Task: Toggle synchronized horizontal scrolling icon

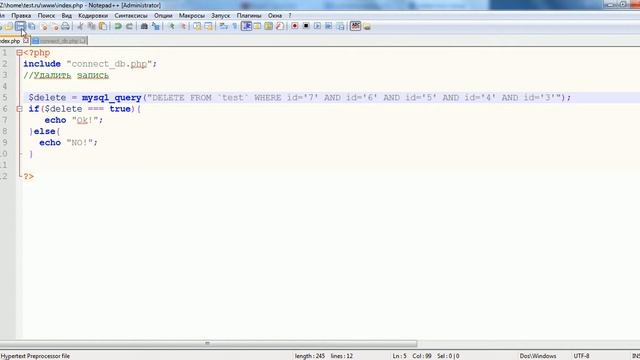Action: pyautogui.click(x=209, y=27)
